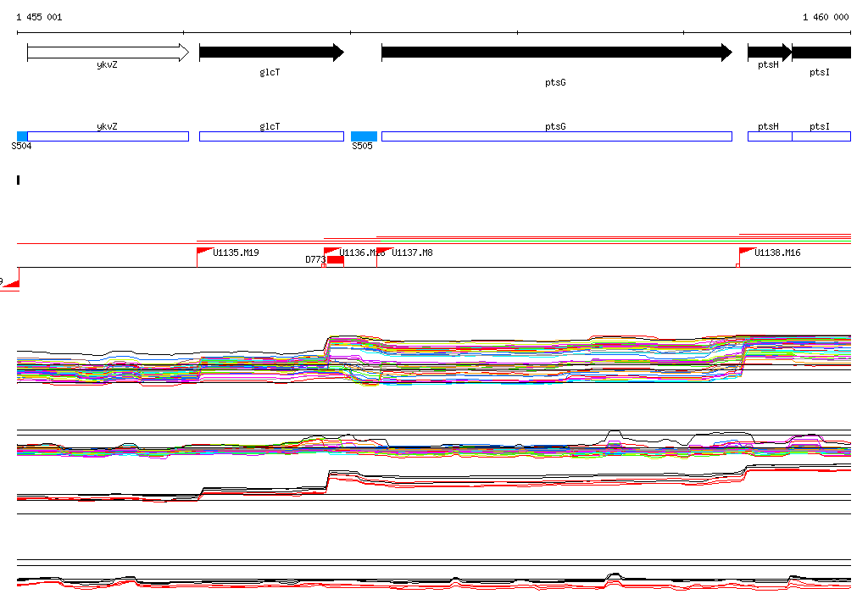Click the glcT label under the black arrow

(270, 72)
